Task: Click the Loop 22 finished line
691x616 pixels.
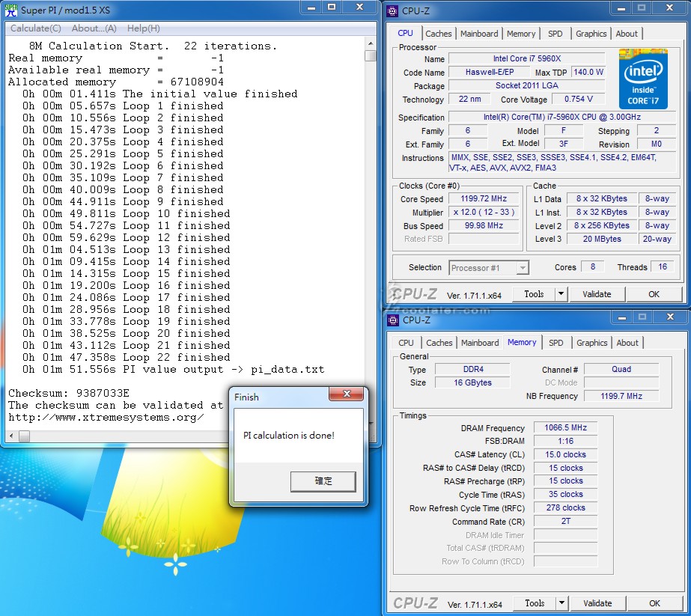Action: (x=126, y=357)
